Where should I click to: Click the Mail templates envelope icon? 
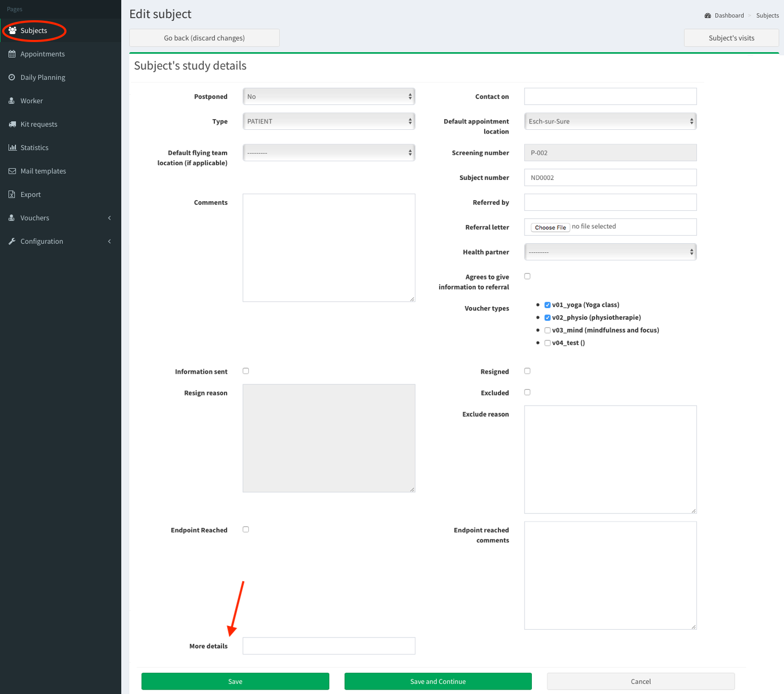12,171
